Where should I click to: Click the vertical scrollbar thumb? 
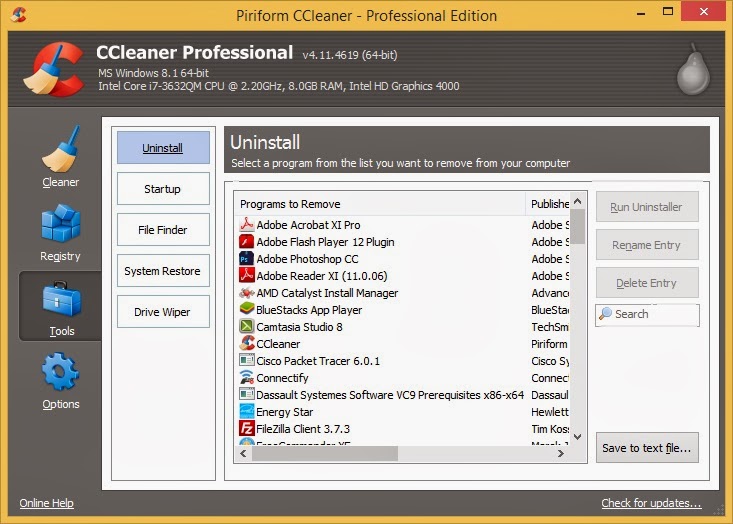[x=578, y=227]
